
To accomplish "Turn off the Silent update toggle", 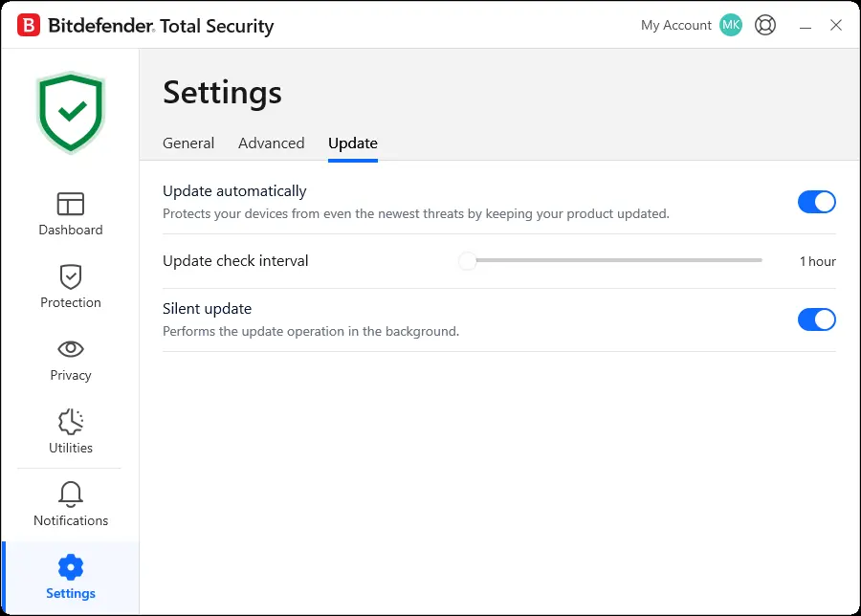I will click(x=817, y=319).
